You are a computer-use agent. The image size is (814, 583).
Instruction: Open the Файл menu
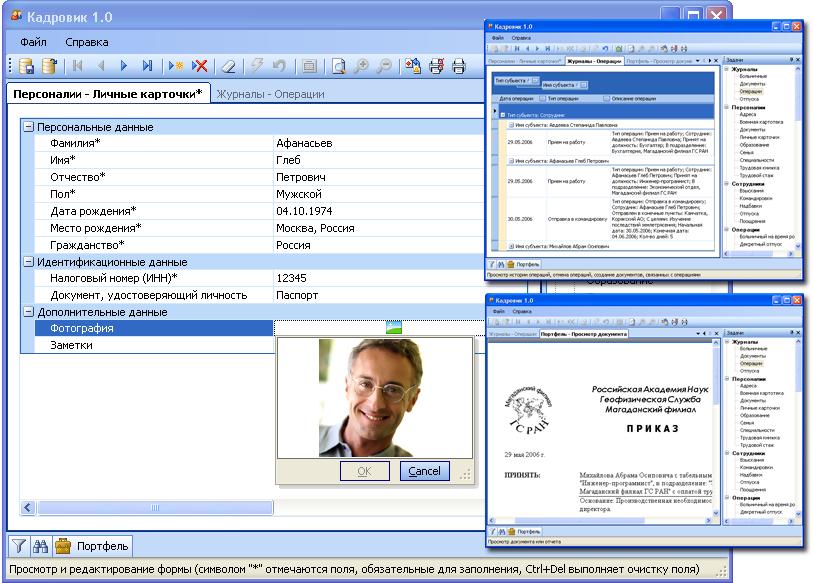[33, 42]
